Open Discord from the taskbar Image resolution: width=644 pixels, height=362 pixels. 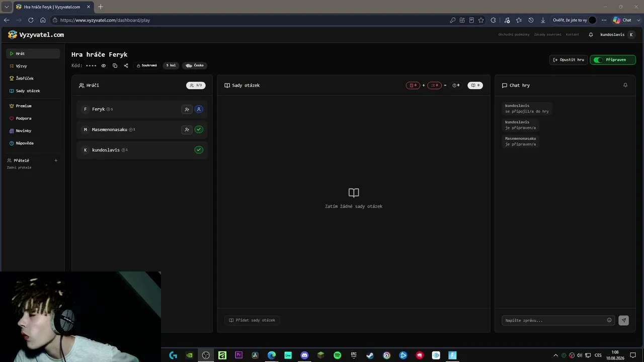(304, 355)
